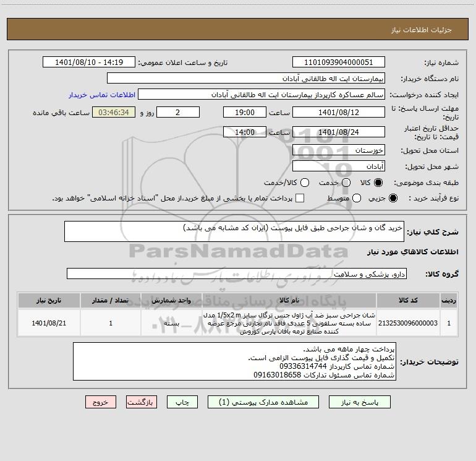Viewport: 476px width, 461px height.
Task: Click the واحد شمارش column header
Action: [x=171, y=300]
